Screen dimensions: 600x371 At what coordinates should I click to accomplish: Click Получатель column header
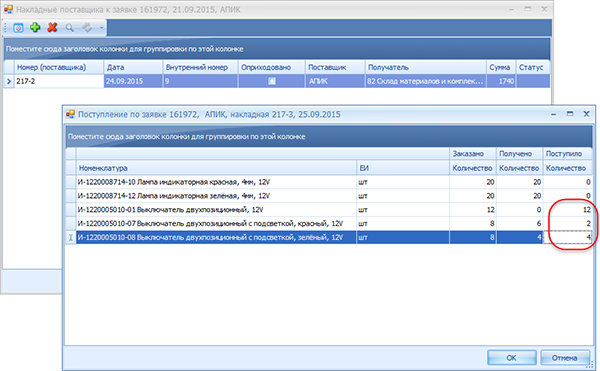426,67
